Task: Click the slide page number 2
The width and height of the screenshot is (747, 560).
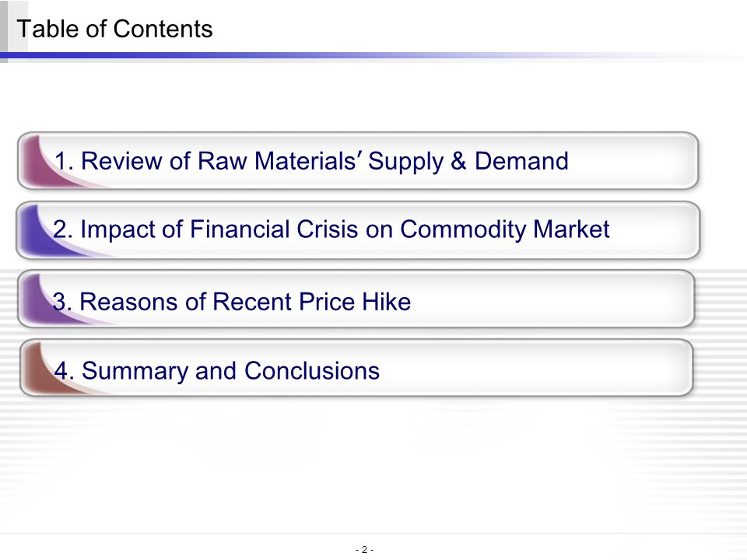Action: click(364, 550)
